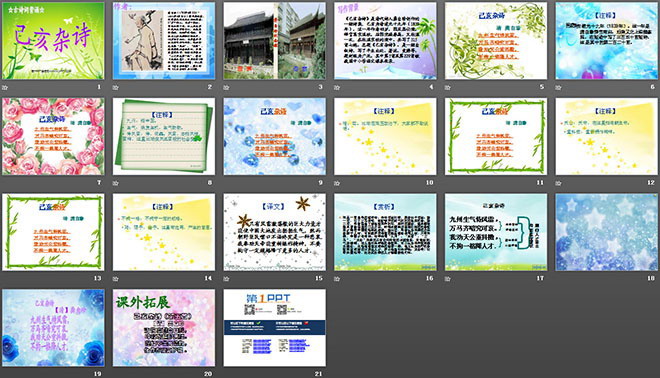Select slide 6 blue 注释 thumbnail
This screenshot has width=660, height=378.
pos(607,41)
